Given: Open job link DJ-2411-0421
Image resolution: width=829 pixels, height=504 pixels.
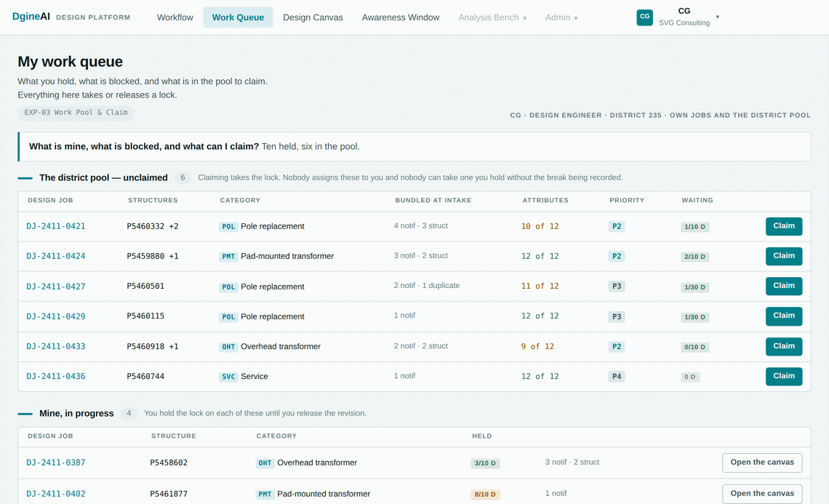Looking at the screenshot, I should coord(55,226).
